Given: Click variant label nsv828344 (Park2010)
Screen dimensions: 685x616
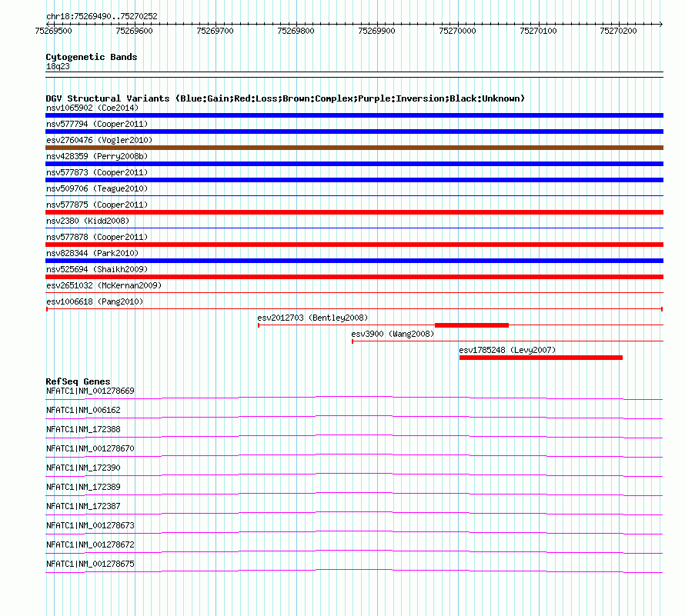Looking at the screenshot, I should click(92, 253).
